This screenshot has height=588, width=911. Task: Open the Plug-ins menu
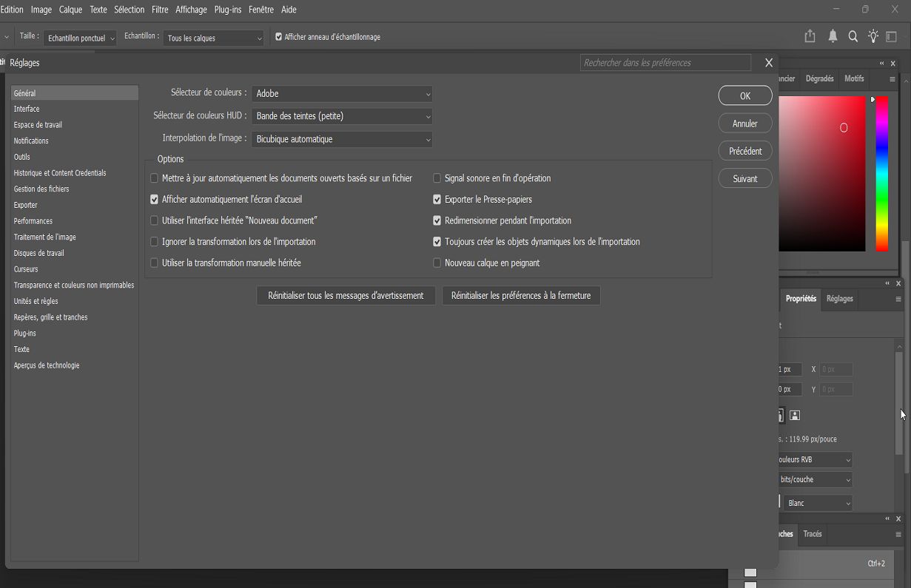(x=228, y=10)
